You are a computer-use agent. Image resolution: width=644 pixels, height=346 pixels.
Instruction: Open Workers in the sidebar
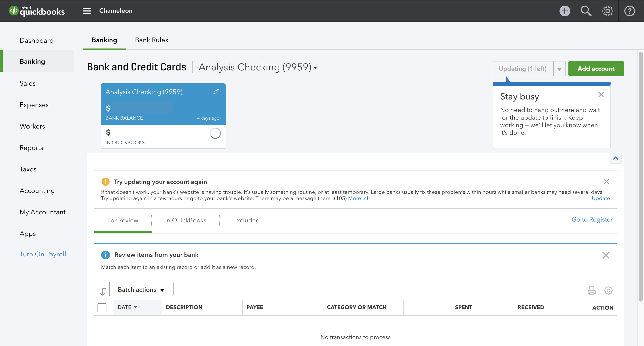click(32, 126)
